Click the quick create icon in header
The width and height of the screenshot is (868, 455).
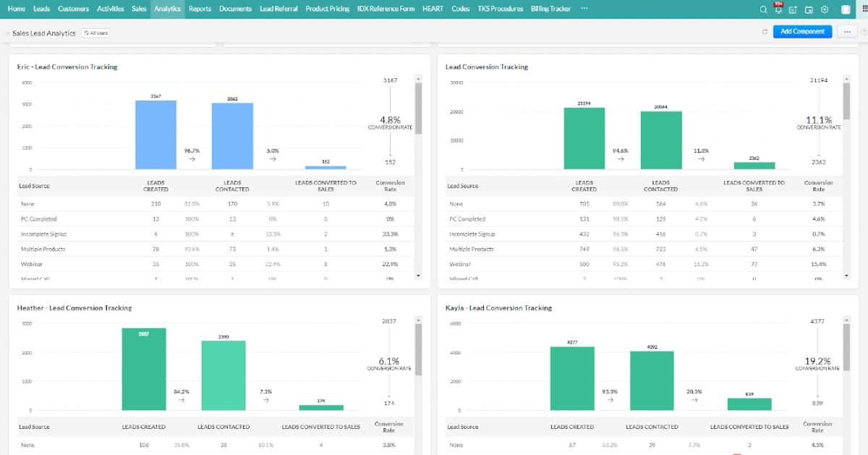click(x=793, y=9)
